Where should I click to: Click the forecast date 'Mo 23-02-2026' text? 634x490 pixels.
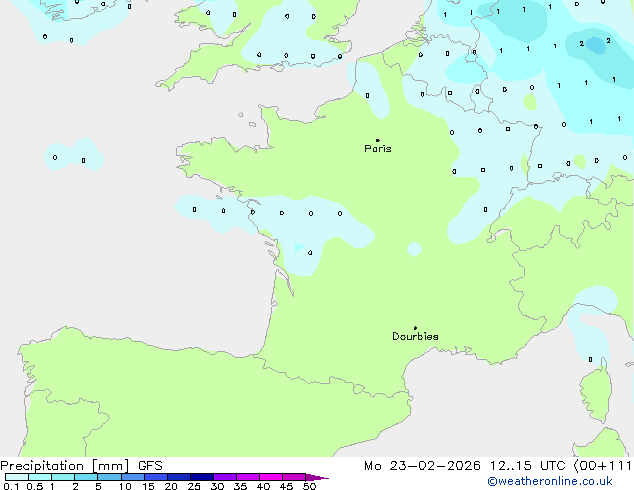422,466
